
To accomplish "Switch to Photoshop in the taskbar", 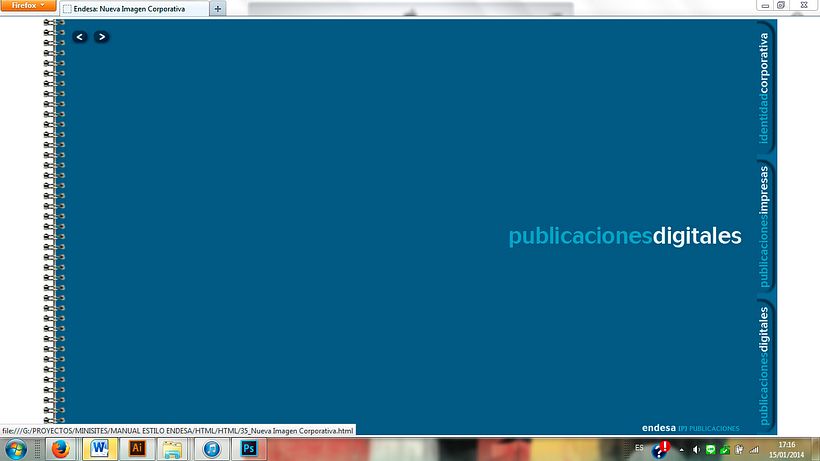I will pyautogui.click(x=247, y=449).
